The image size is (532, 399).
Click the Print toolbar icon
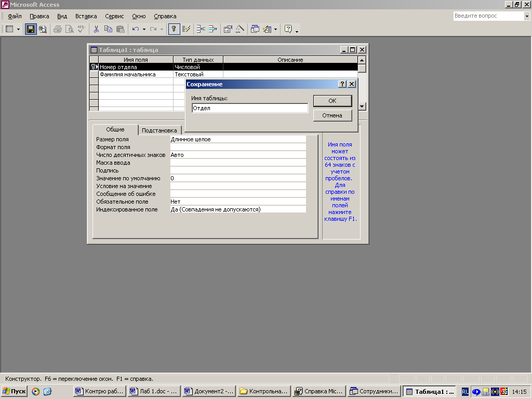(x=58, y=29)
